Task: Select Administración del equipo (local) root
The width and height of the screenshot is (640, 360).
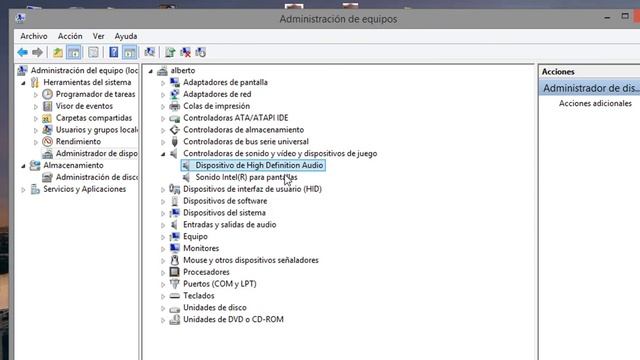Action: [84, 71]
